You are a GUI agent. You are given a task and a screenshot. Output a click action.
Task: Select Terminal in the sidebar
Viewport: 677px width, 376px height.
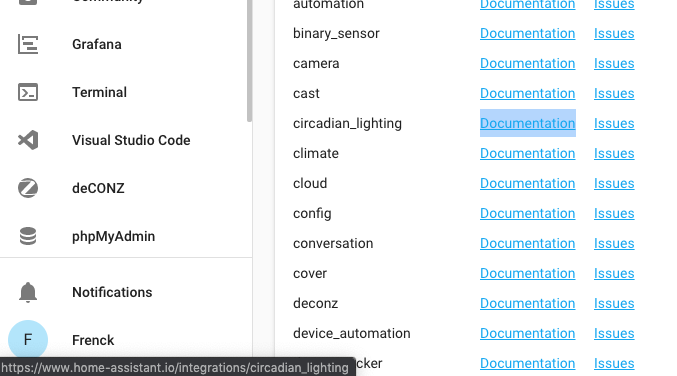pos(99,92)
